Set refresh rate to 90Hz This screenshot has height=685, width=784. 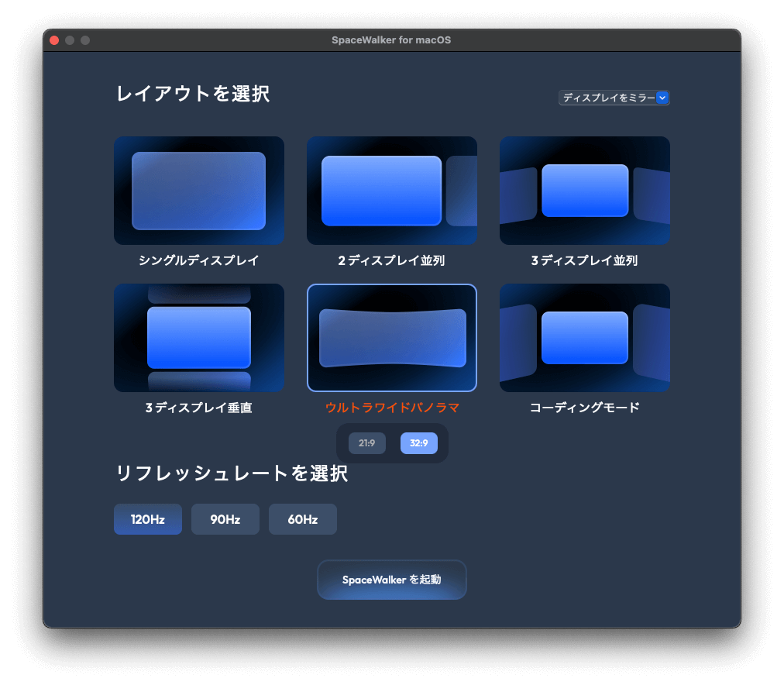(x=225, y=519)
